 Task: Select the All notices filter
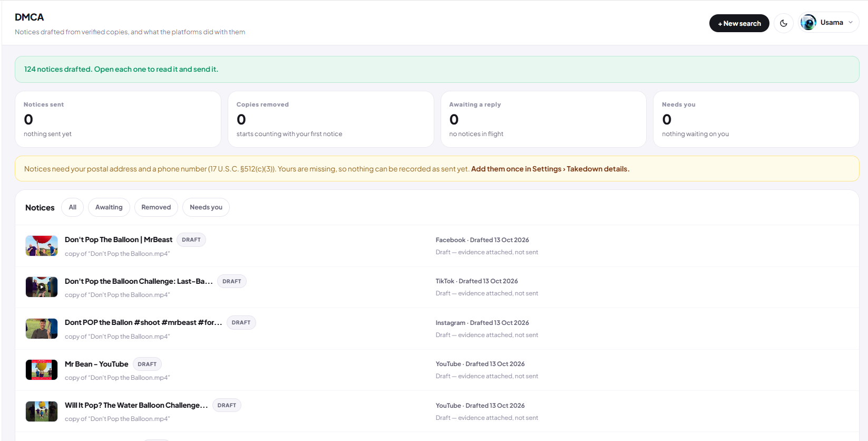tap(73, 207)
